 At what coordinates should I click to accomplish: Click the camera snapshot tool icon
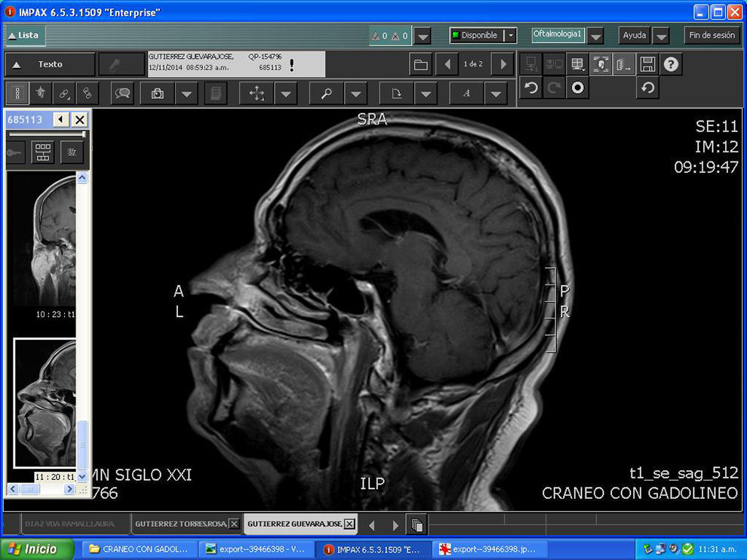(158, 94)
